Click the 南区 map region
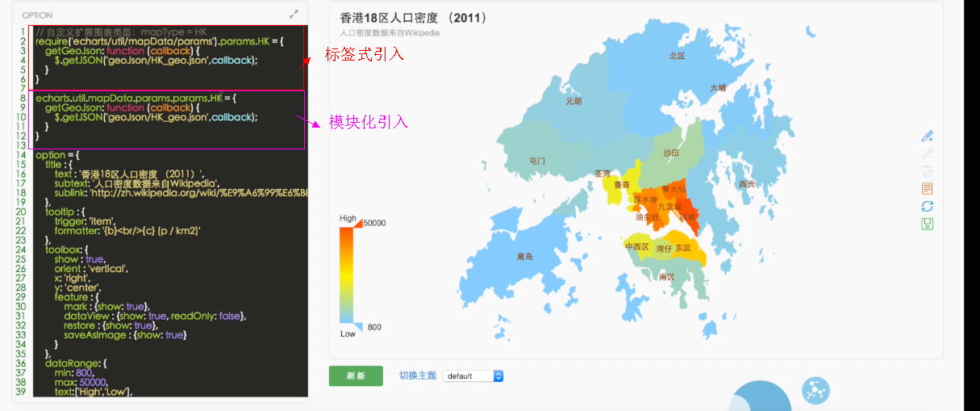The image size is (980, 411). click(x=667, y=277)
